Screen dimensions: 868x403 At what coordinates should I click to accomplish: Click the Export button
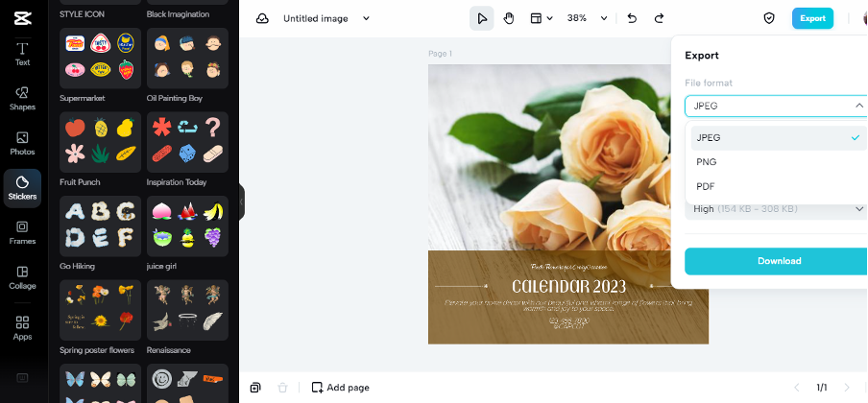point(812,18)
